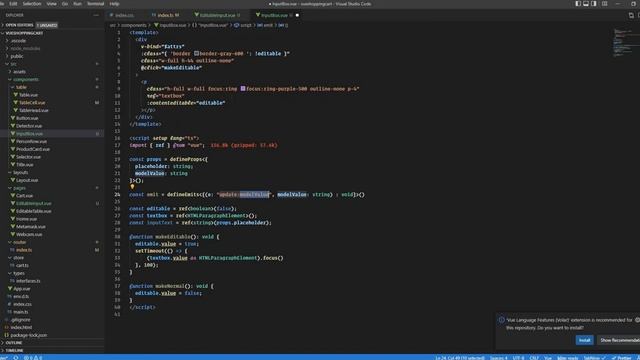Viewport: 640px width, 360px height.
Task: Open ProductCard.vue in the explorer
Action: click(33, 149)
